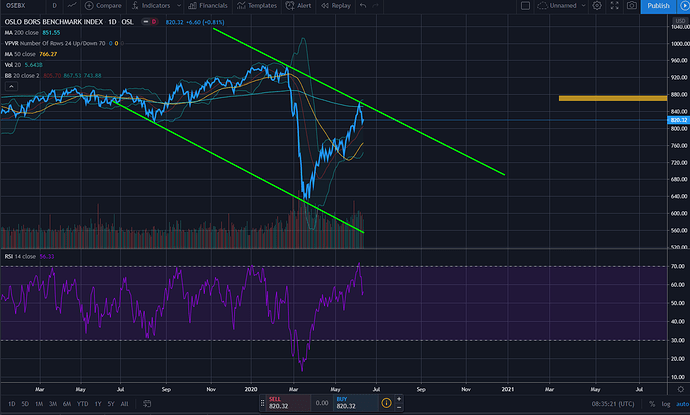Decrease quantity with minus stepper
This screenshot has width=690, height=415.
pyautogui.click(x=399, y=407)
